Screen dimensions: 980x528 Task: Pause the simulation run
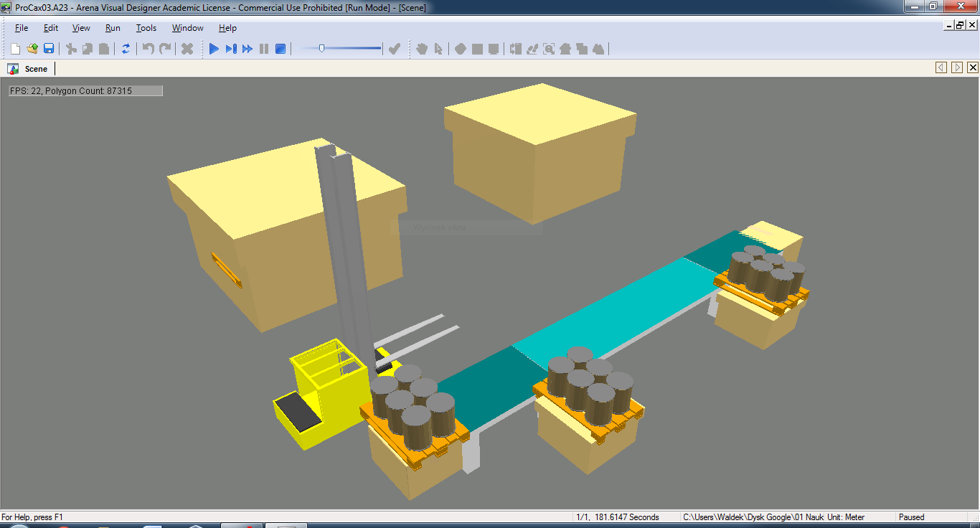pos(264,49)
